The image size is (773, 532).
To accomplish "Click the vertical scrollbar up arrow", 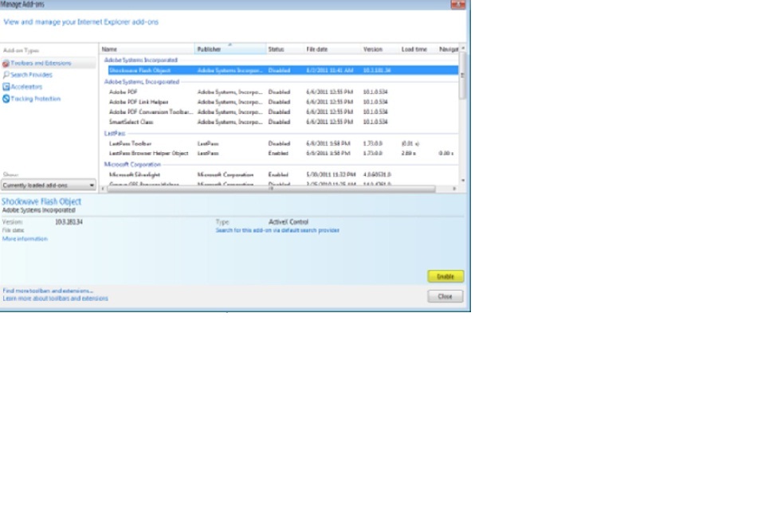I will click(x=462, y=48).
